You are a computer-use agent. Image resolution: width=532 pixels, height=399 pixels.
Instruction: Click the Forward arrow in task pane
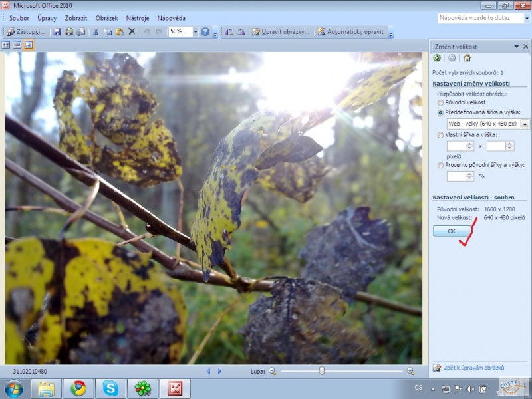[452, 58]
